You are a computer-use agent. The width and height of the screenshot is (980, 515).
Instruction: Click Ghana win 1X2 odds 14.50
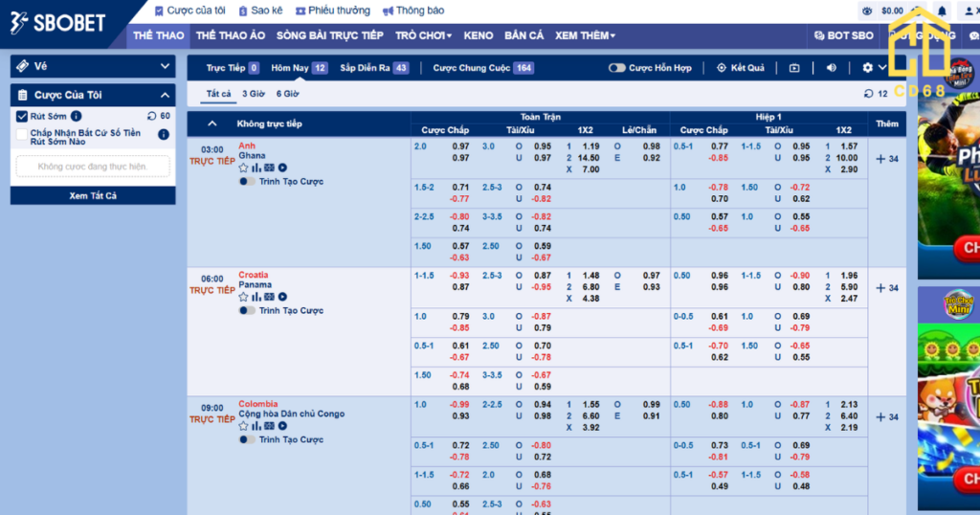[589, 158]
